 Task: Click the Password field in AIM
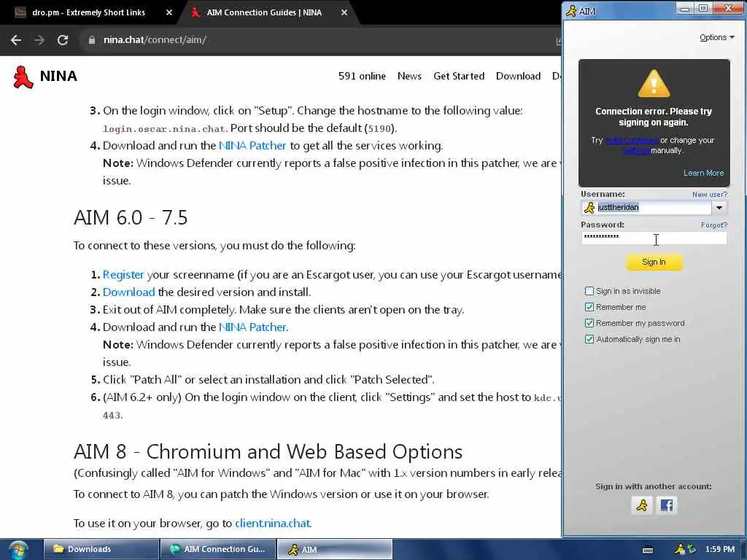(x=654, y=238)
